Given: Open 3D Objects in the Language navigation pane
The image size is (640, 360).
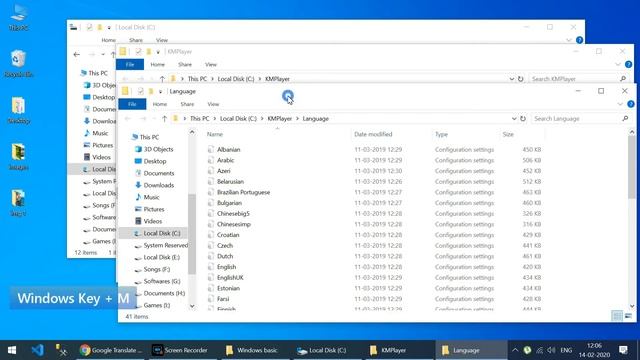Looking at the screenshot, I should (158, 149).
